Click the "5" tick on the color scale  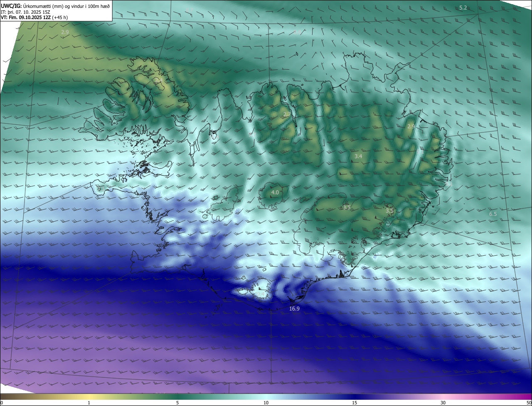click(x=177, y=403)
